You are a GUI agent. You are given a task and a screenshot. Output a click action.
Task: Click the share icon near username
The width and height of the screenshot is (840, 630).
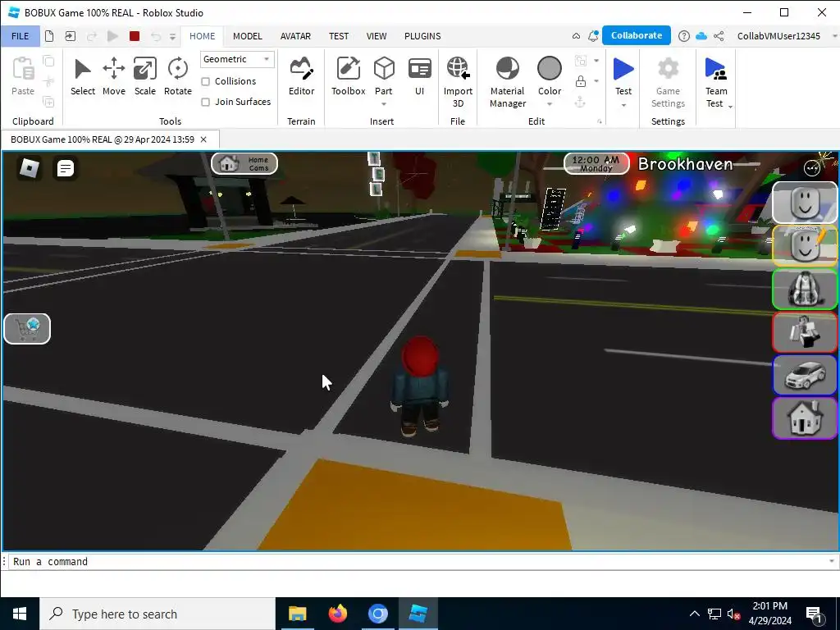(x=719, y=36)
